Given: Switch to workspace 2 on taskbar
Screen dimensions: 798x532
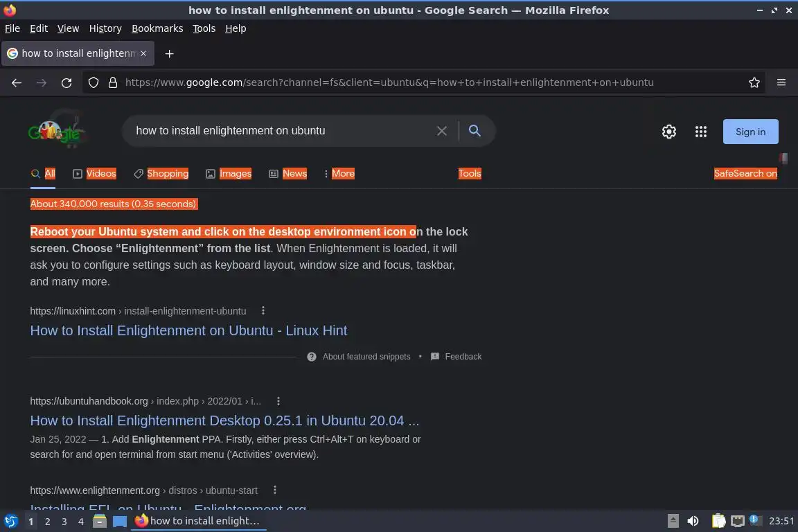Looking at the screenshot, I should pos(47,522).
